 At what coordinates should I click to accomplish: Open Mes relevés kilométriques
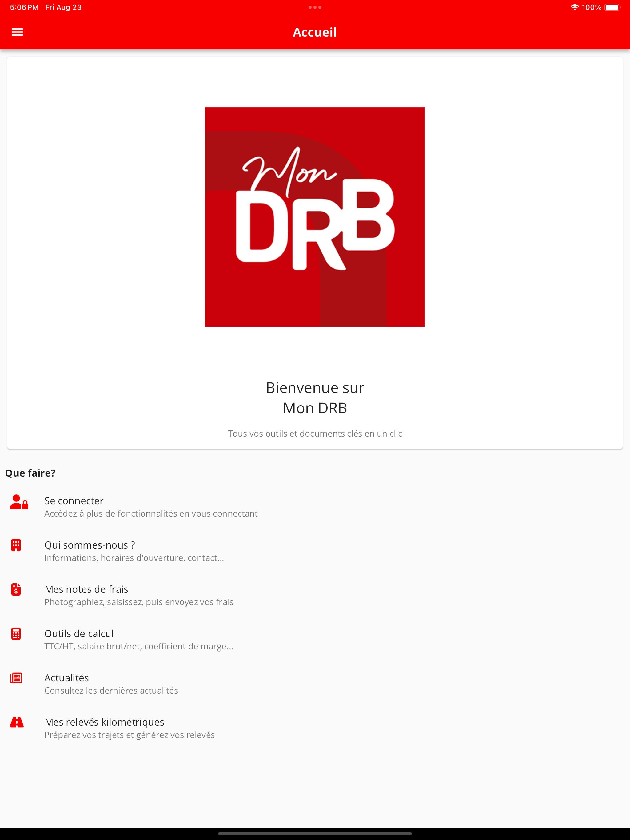315,728
